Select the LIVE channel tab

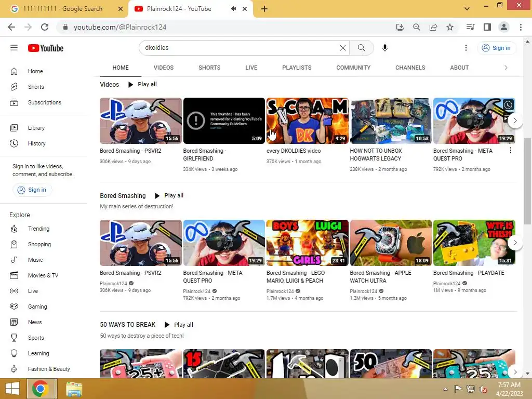pos(251,68)
